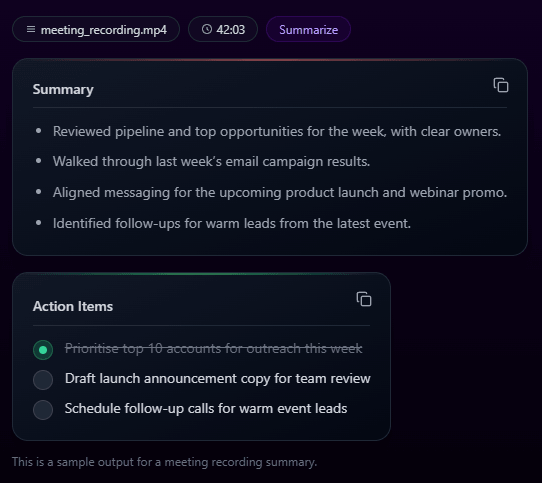Click the struck-through Prioritise top 10 accounts text

(214, 349)
